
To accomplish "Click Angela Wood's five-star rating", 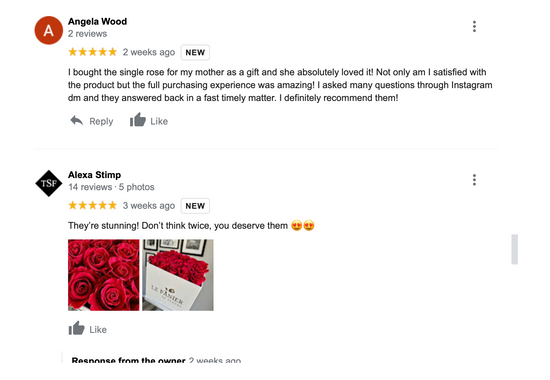I will coord(93,52).
